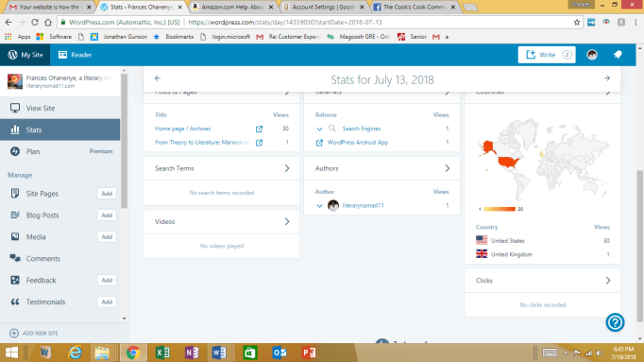The image size is (644, 362).
Task: Open the Jonathan Gunson bookmark
Action: pos(119,37)
